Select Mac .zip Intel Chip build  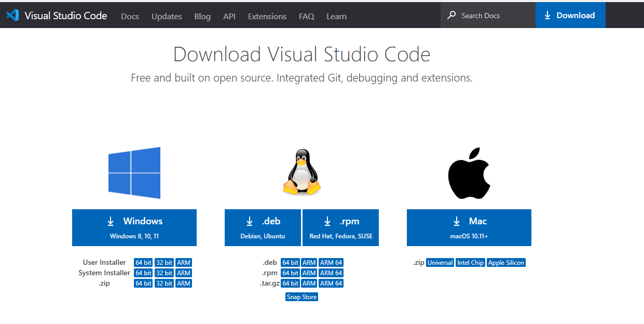[471, 263]
